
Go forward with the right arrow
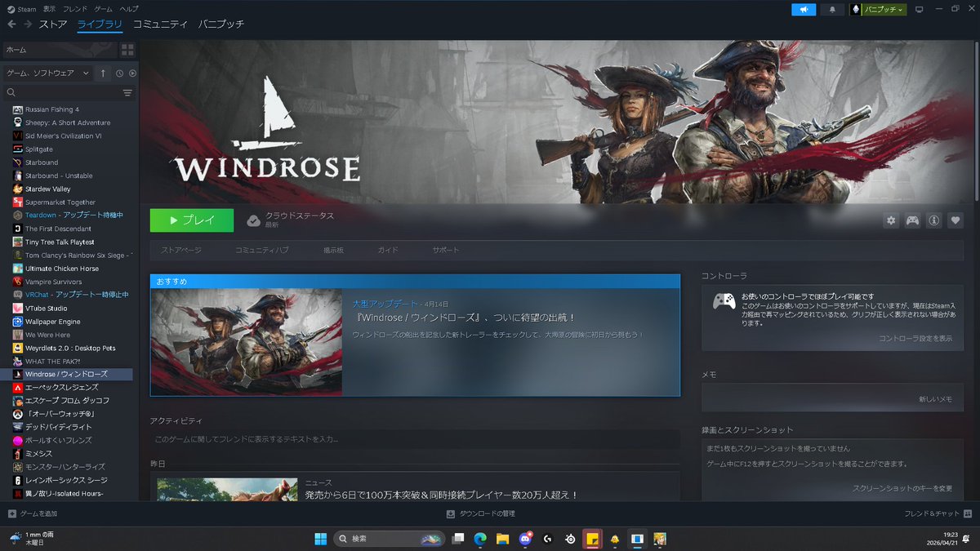(28, 24)
